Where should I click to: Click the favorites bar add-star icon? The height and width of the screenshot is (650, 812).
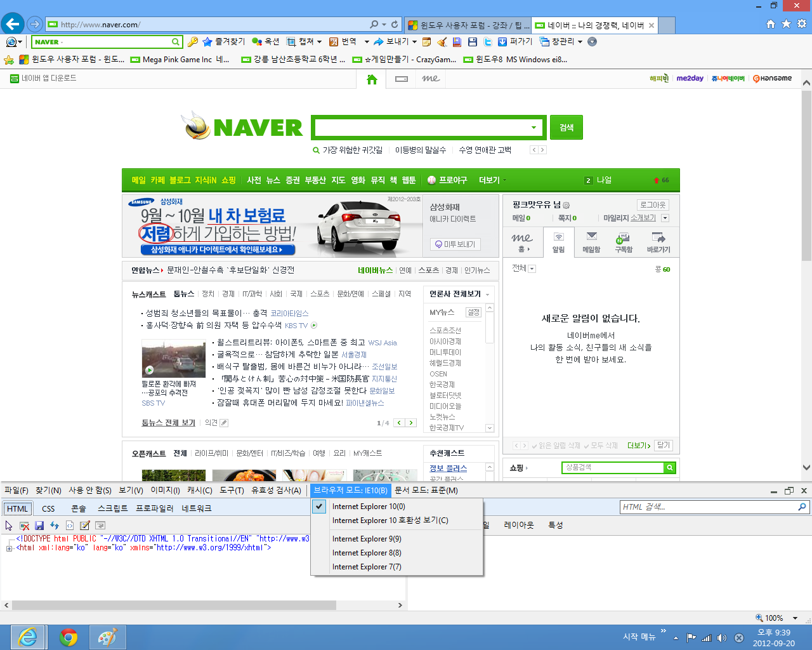click(x=9, y=60)
